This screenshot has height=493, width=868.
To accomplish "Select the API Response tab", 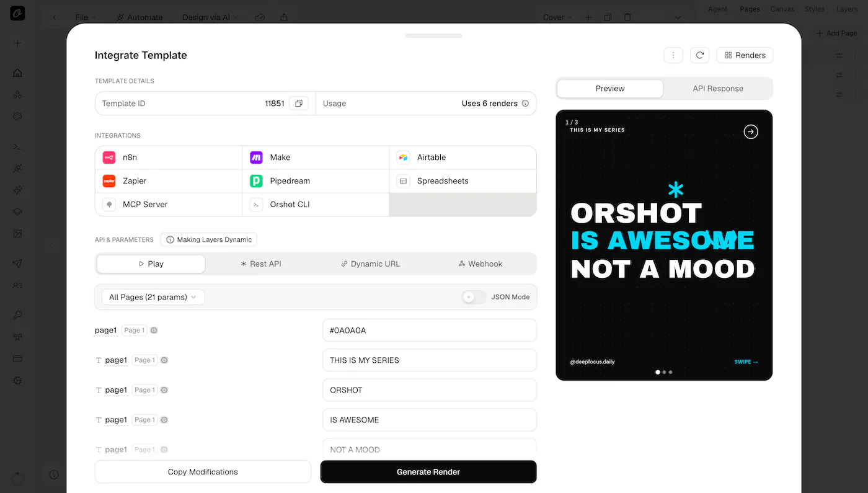I will (718, 89).
